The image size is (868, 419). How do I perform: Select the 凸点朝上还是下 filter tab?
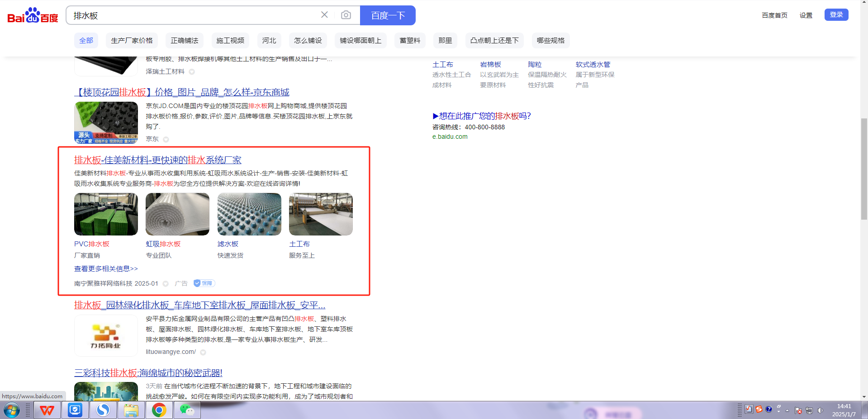tap(494, 41)
